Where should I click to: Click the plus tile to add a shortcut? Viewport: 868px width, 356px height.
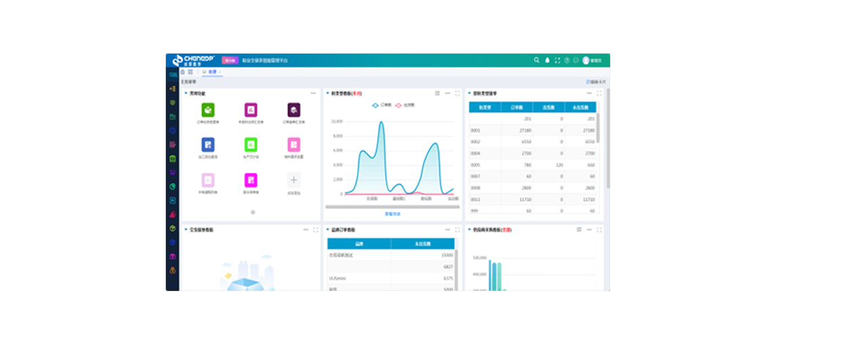click(294, 180)
